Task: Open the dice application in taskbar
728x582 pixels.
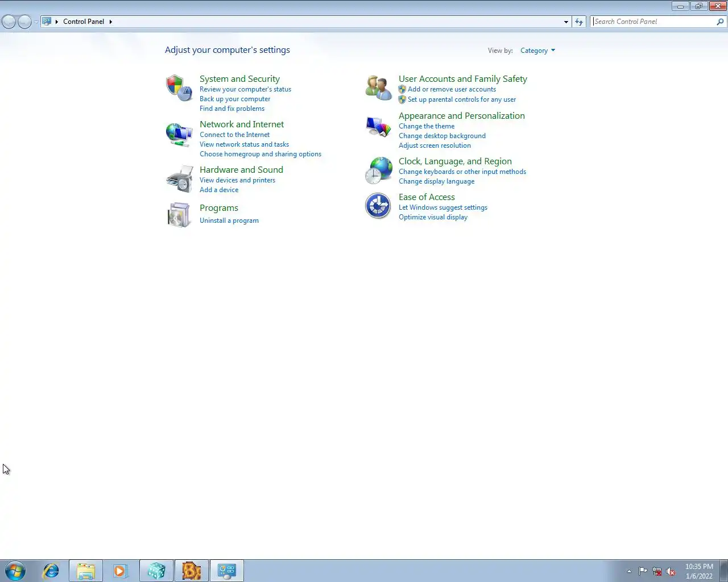Action: 156,571
